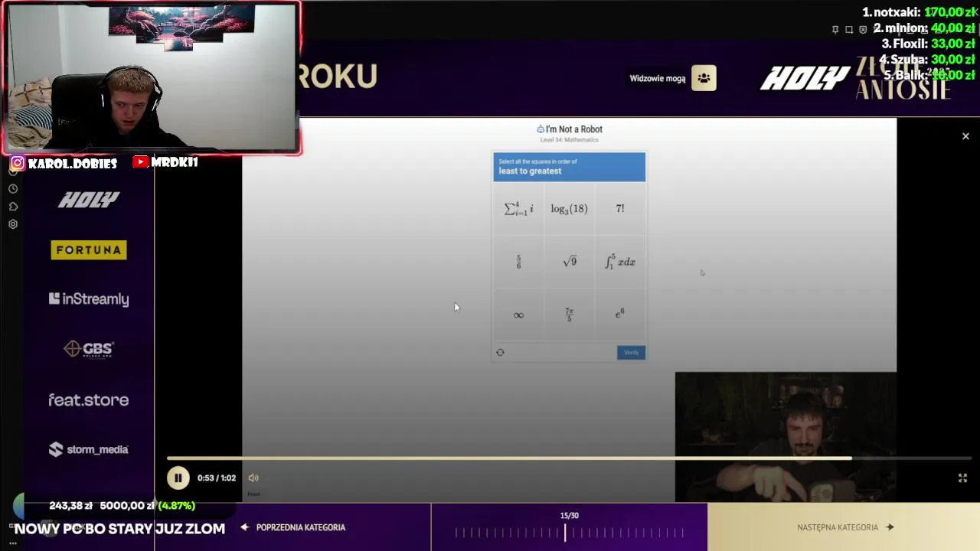The height and width of the screenshot is (551, 980).
Task: Open the settings gear icon in sidebar
Action: coord(13,224)
